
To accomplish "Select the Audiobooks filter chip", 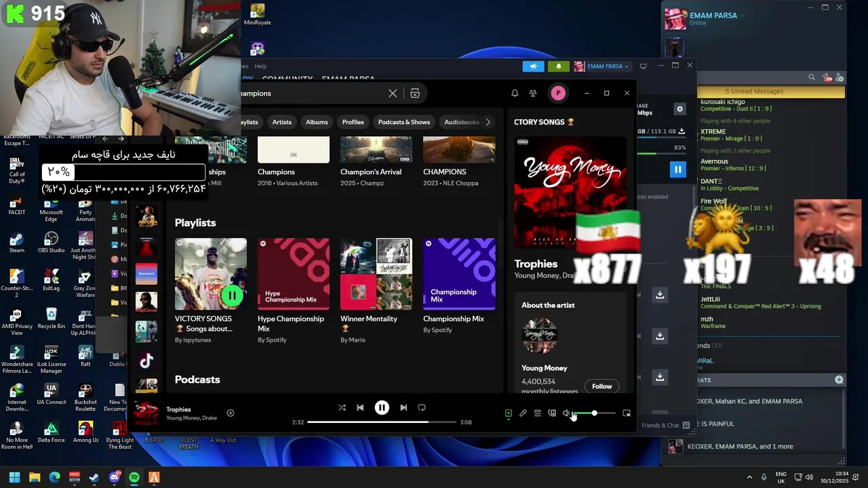I will (x=461, y=122).
